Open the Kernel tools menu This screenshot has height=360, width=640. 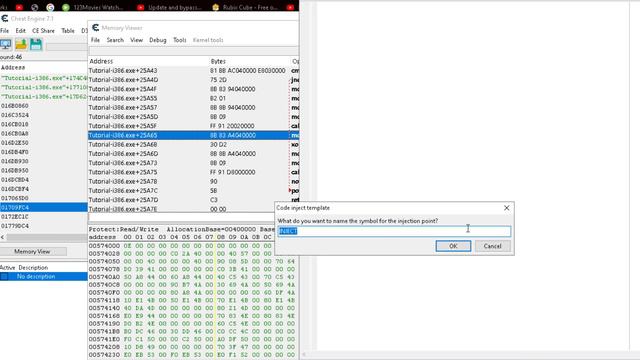(x=208, y=40)
